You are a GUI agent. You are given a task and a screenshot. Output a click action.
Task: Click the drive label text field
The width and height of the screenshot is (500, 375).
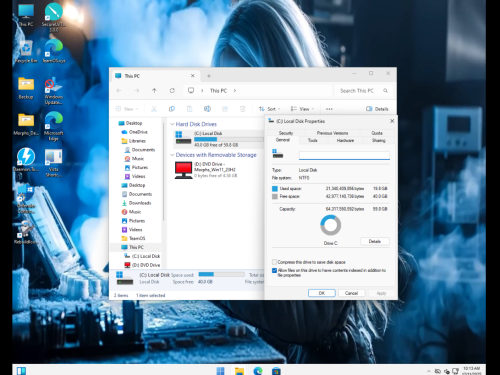[x=344, y=155]
